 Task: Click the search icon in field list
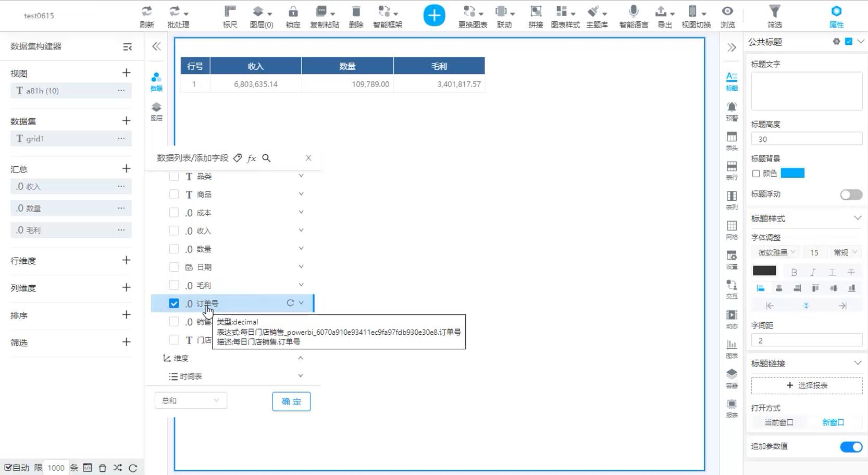pyautogui.click(x=266, y=158)
